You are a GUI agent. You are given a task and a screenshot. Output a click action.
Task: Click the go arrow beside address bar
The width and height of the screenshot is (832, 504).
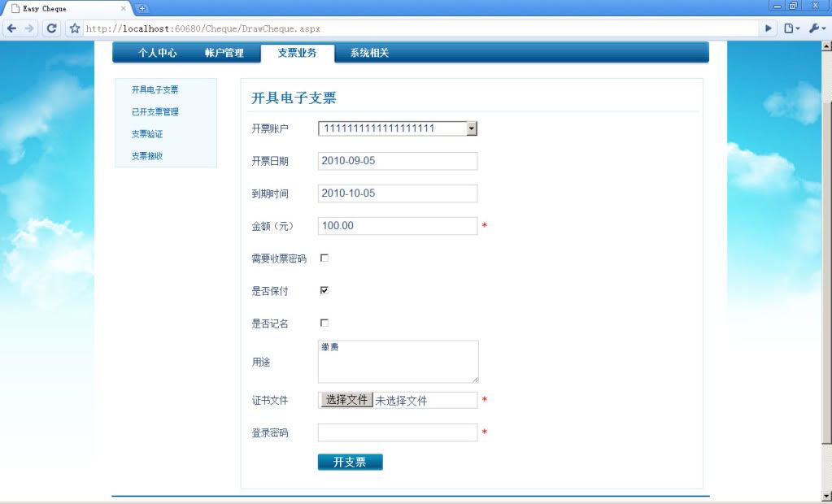point(769,28)
